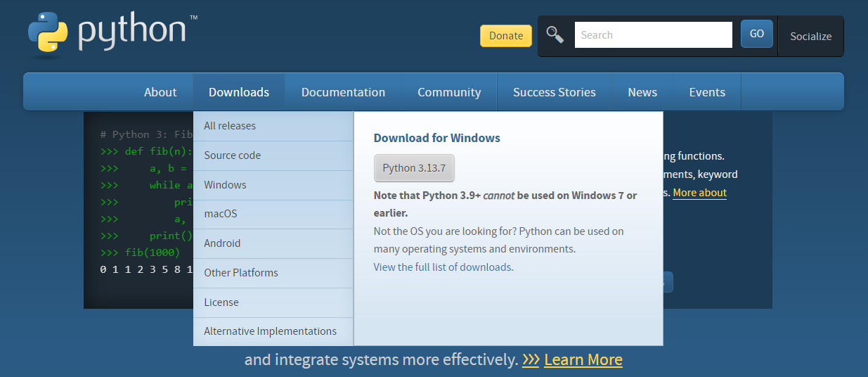Select Other Platforms in Downloads submenu
This screenshot has width=868, height=377.
(273, 273)
